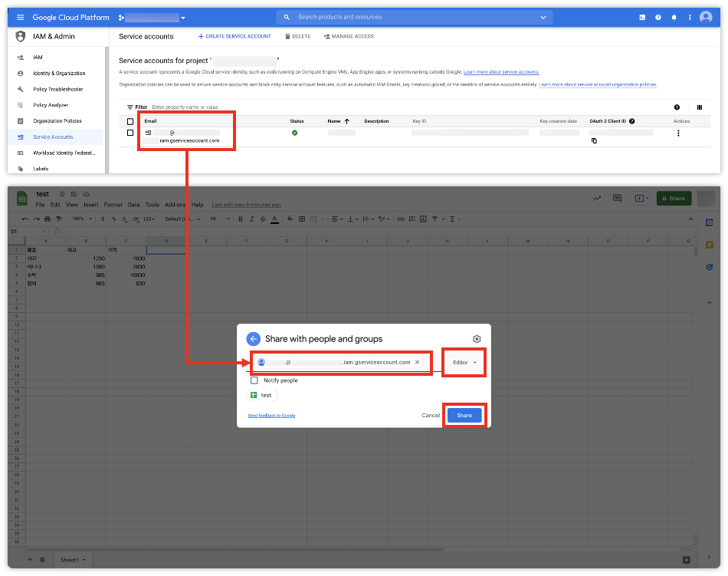Open the Editor role dropdown
This screenshot has height=576, width=728.
[x=464, y=362]
